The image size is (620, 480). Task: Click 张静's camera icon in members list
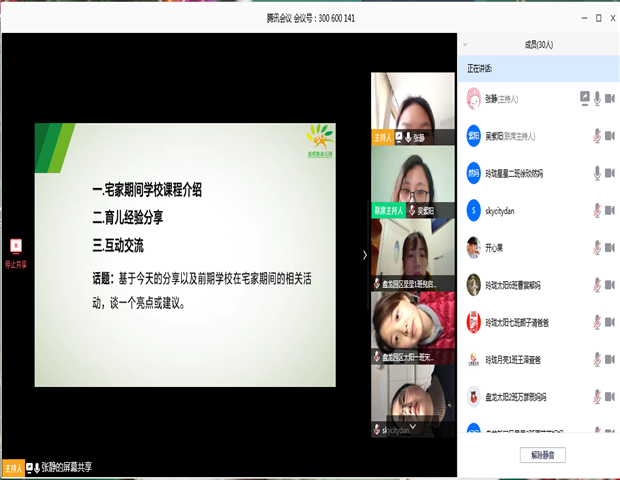coord(611,98)
